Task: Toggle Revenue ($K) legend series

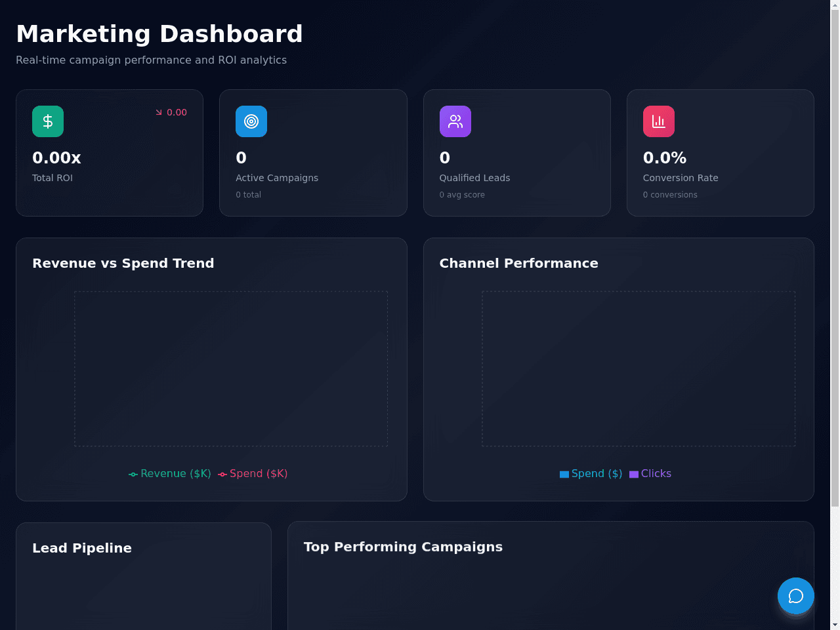Action: click(x=170, y=474)
